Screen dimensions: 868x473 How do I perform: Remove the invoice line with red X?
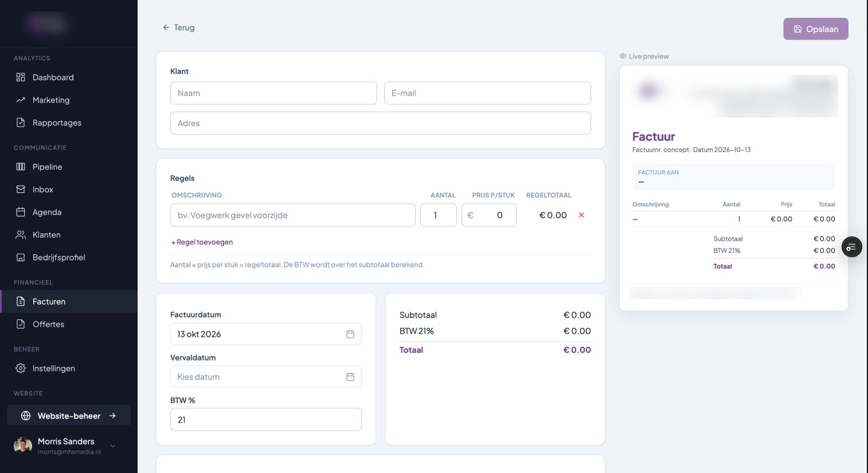pos(582,215)
